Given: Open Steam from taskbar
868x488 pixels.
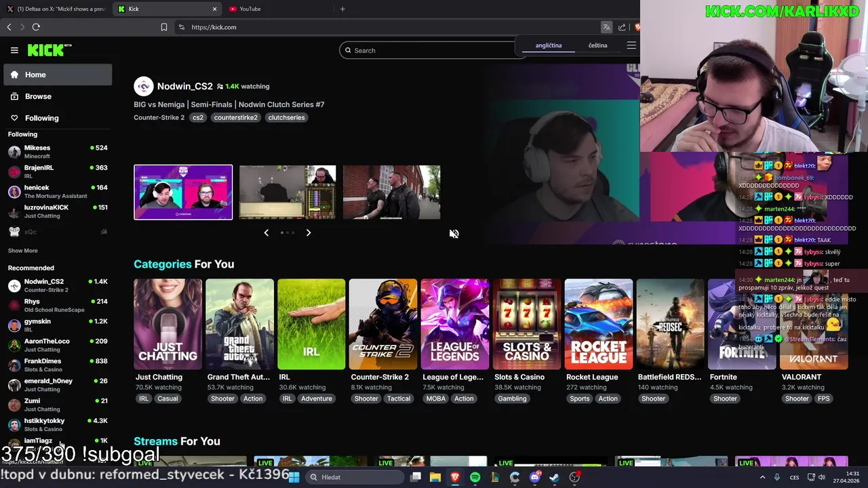Looking at the screenshot, I should click(x=554, y=477).
